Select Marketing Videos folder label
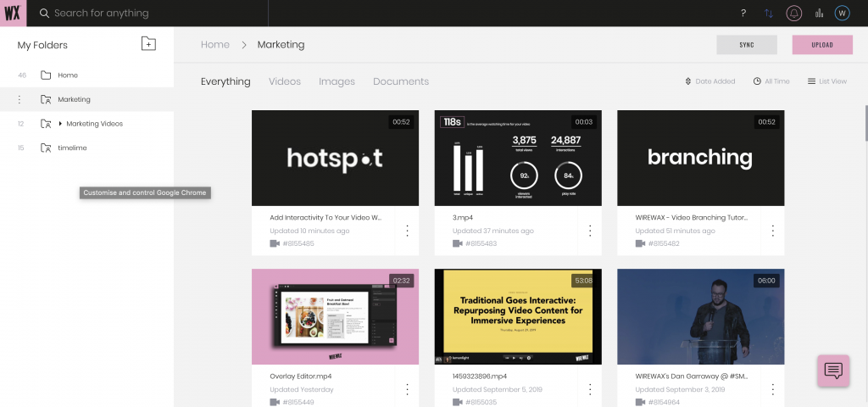Screen dimensions: 868x407 [95, 124]
